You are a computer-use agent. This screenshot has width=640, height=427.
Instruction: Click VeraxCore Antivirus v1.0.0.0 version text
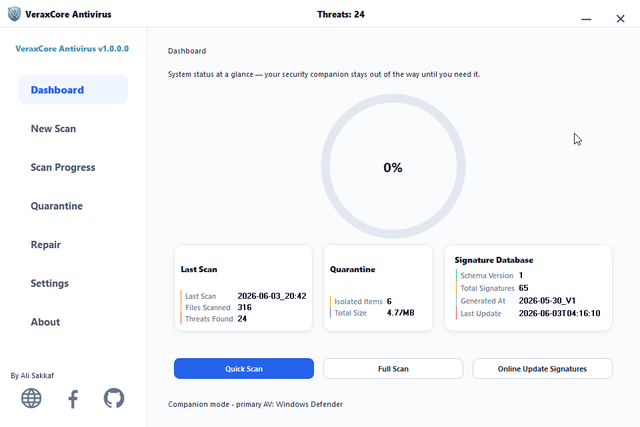click(72, 49)
